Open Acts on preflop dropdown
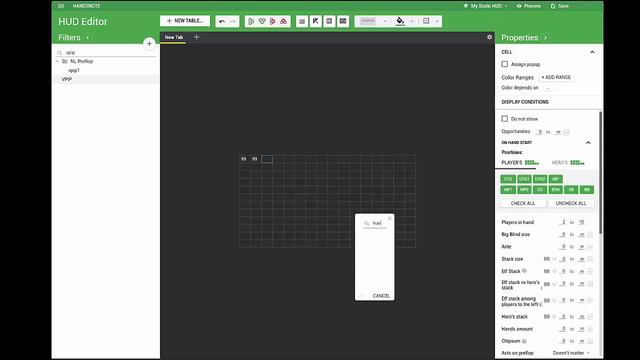 click(x=571, y=353)
